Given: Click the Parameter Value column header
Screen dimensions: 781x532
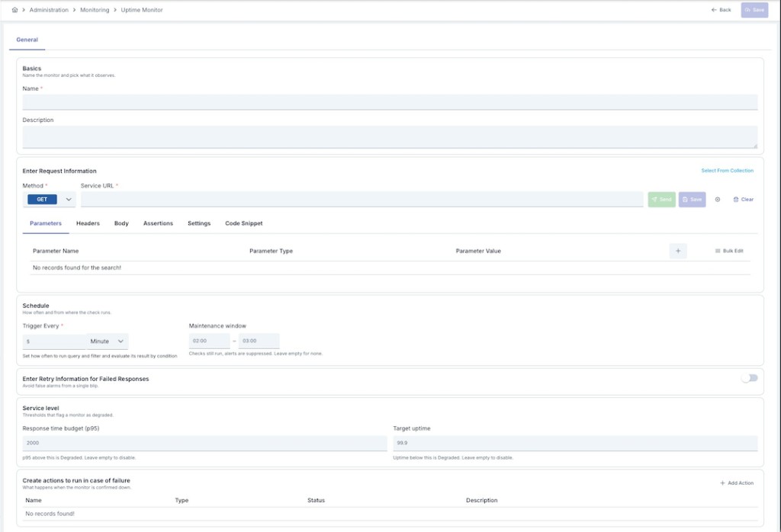Looking at the screenshot, I should [x=478, y=252].
